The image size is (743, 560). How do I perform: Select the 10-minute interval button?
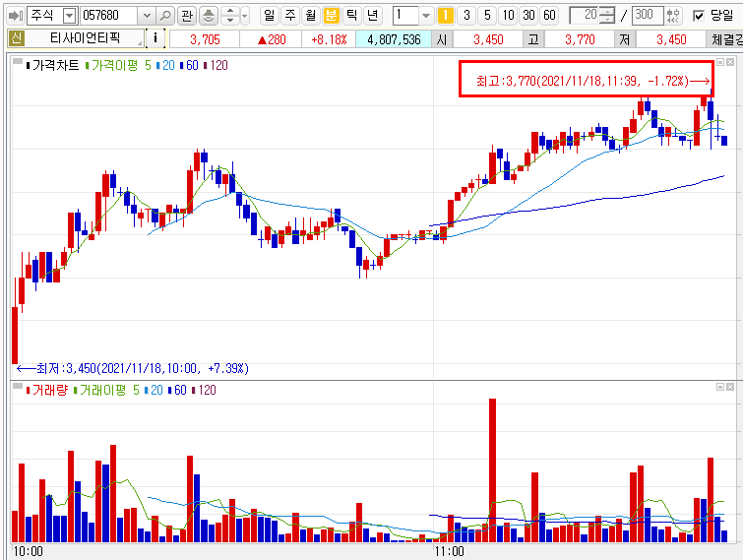508,16
